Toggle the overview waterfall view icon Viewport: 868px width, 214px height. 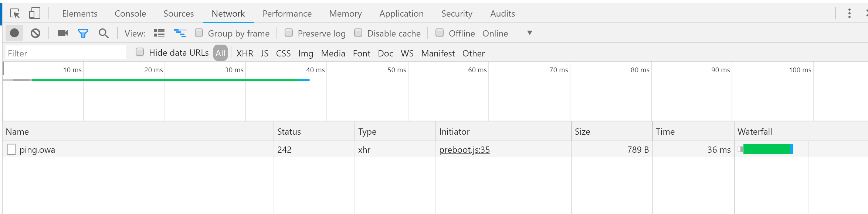[x=180, y=33]
